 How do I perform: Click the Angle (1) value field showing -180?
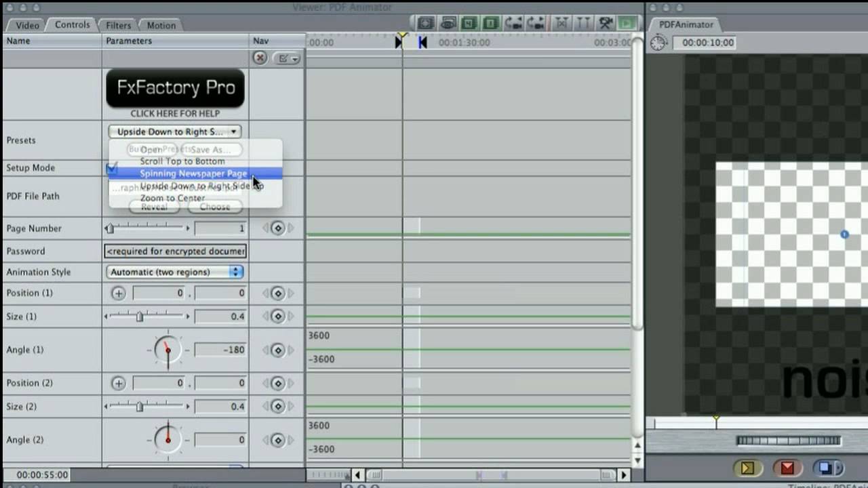220,350
